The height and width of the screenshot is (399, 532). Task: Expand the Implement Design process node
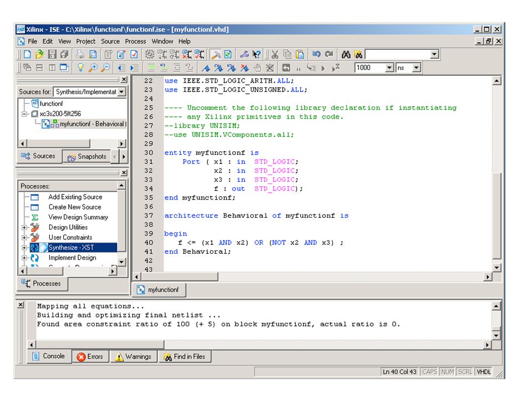[x=24, y=258]
